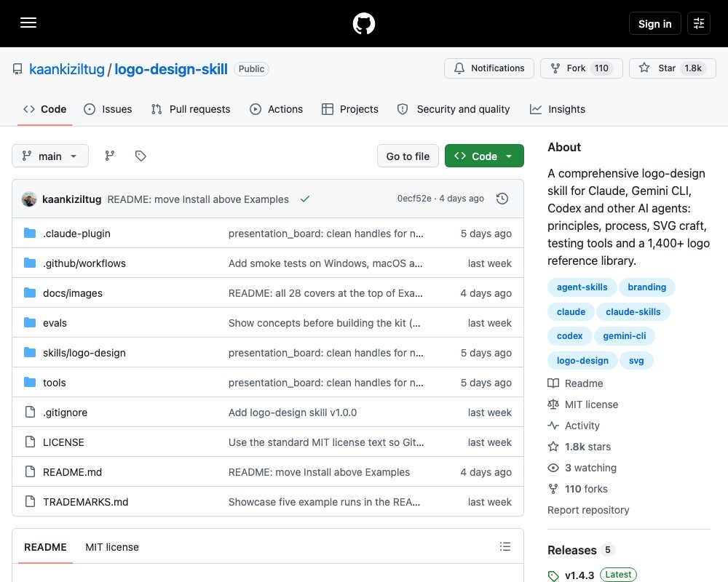Show the MIT license tab below files
The width and height of the screenshot is (728, 582).
click(x=112, y=547)
